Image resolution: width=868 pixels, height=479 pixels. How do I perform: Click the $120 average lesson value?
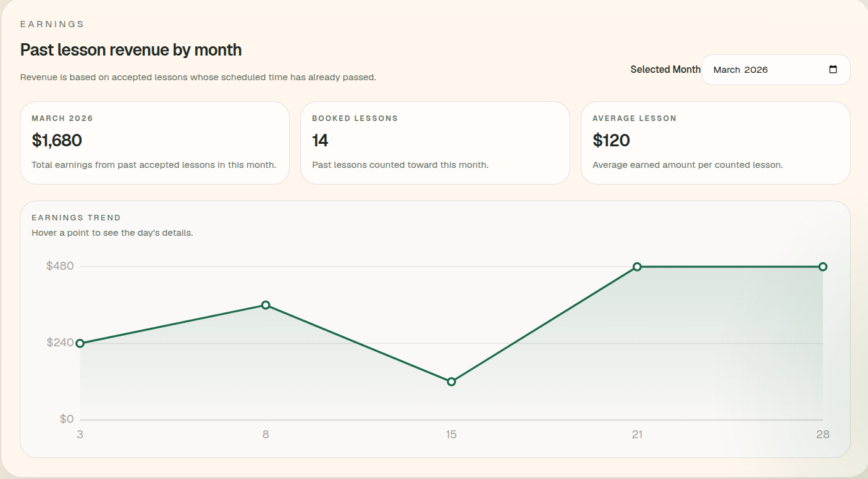(x=611, y=141)
